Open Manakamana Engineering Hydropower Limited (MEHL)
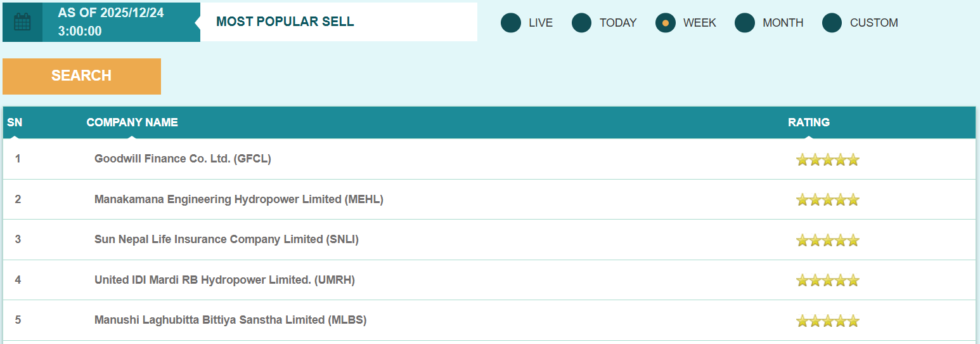The width and height of the screenshot is (980, 344). click(238, 199)
